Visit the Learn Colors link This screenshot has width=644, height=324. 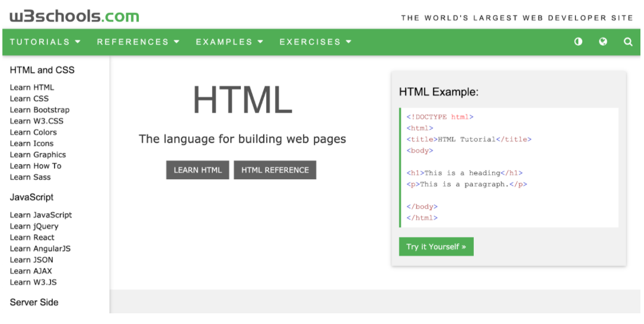click(33, 132)
